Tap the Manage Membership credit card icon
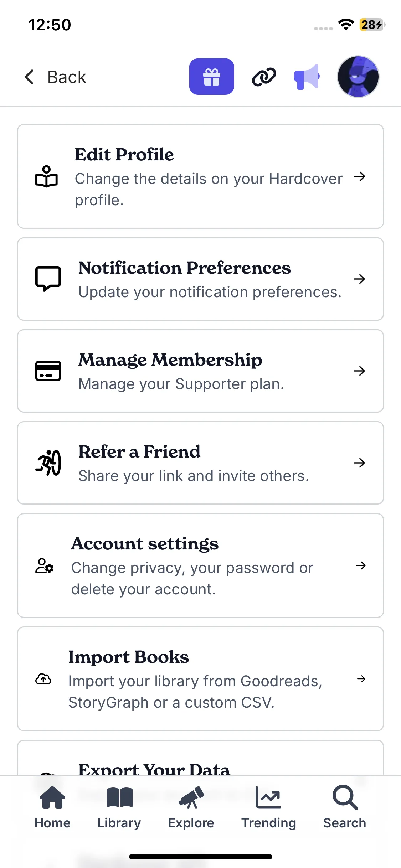 click(x=48, y=371)
